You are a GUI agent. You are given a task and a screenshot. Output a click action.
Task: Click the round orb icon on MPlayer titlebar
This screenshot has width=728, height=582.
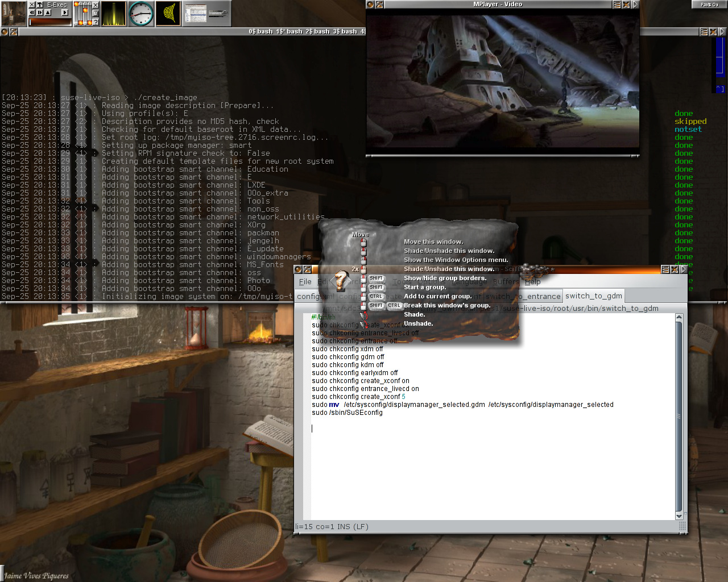point(370,5)
